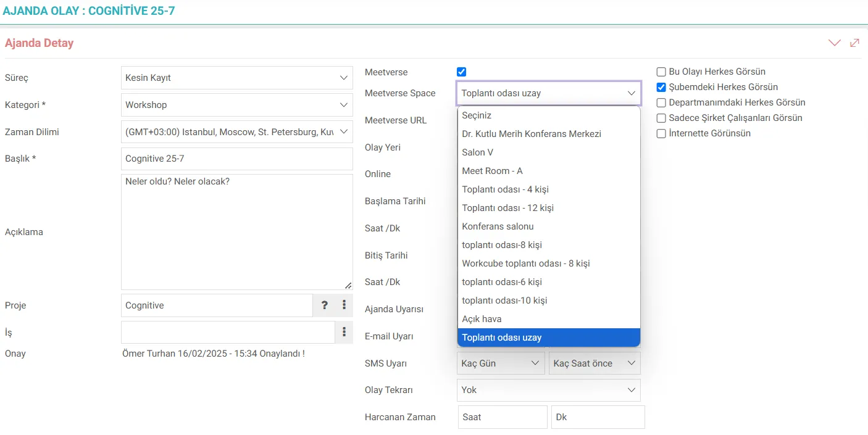Select Dr. Kutlu Merih Konferans Merkezi option
The image size is (868, 435).
(x=549, y=134)
